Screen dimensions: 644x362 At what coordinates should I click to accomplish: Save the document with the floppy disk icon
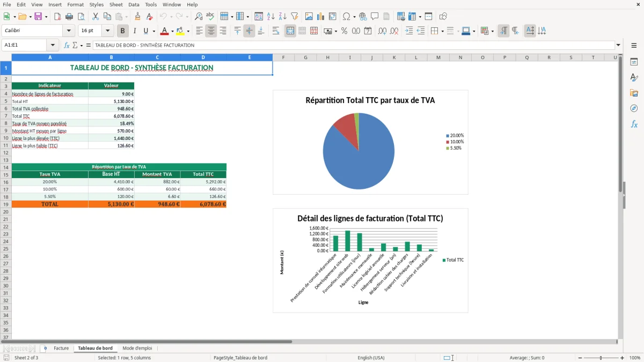[x=38, y=17]
